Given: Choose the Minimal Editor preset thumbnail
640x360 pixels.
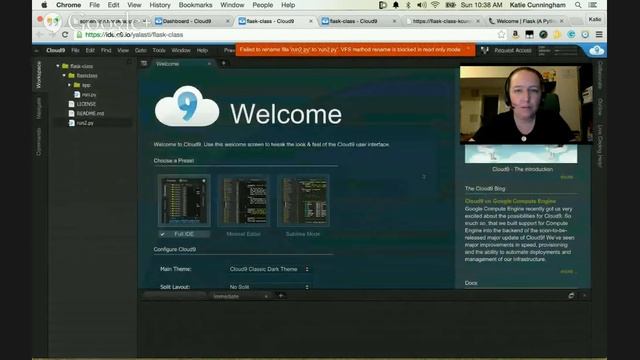Looking at the screenshot, I should [244, 201].
